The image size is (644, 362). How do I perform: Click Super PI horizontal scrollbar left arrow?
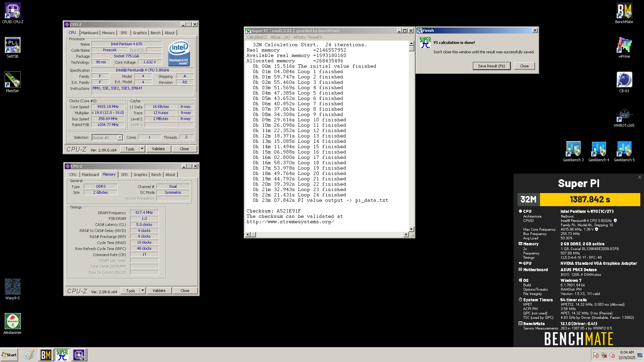pos(248,235)
